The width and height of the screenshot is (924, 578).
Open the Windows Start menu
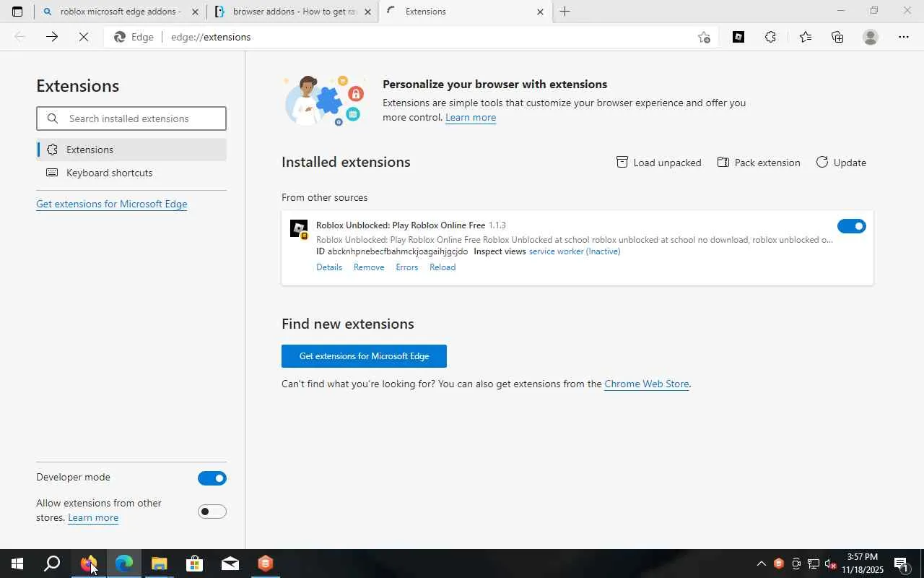point(17,564)
